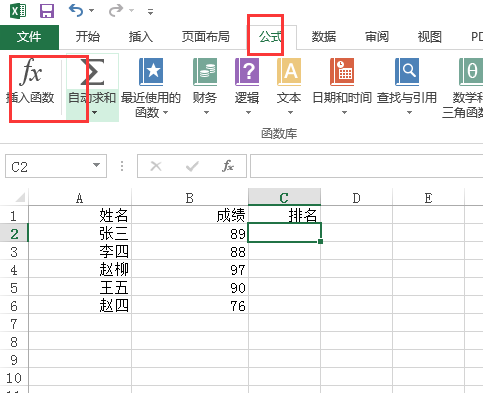The height and width of the screenshot is (393, 483).
Task: Open the 逻辑 functions category
Action: coord(247,87)
